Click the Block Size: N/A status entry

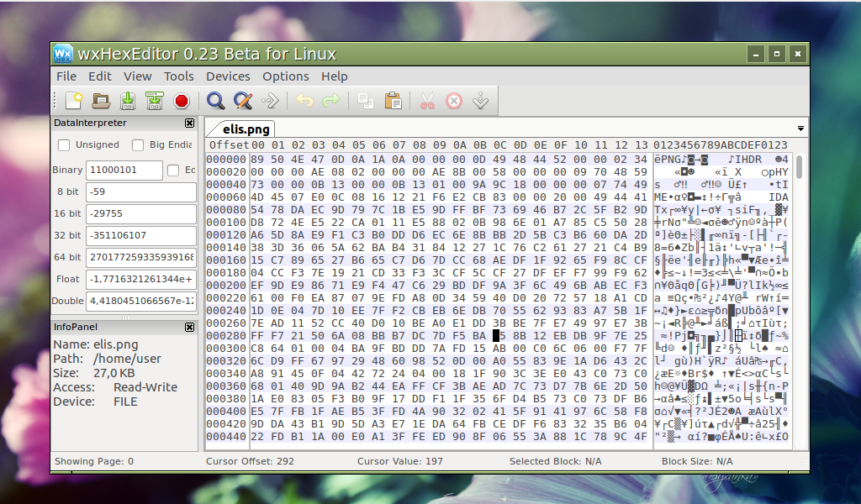697,461
